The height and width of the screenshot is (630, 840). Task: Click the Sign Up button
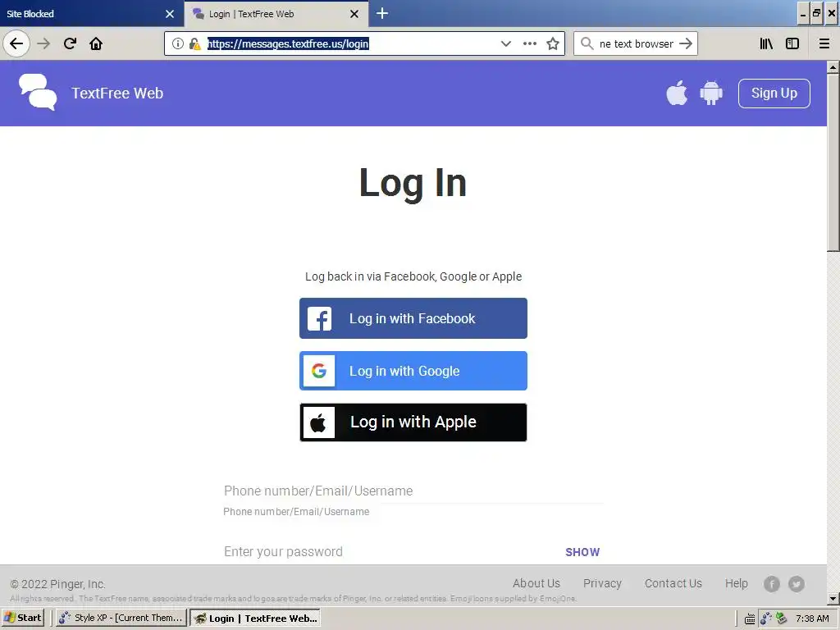pos(774,94)
